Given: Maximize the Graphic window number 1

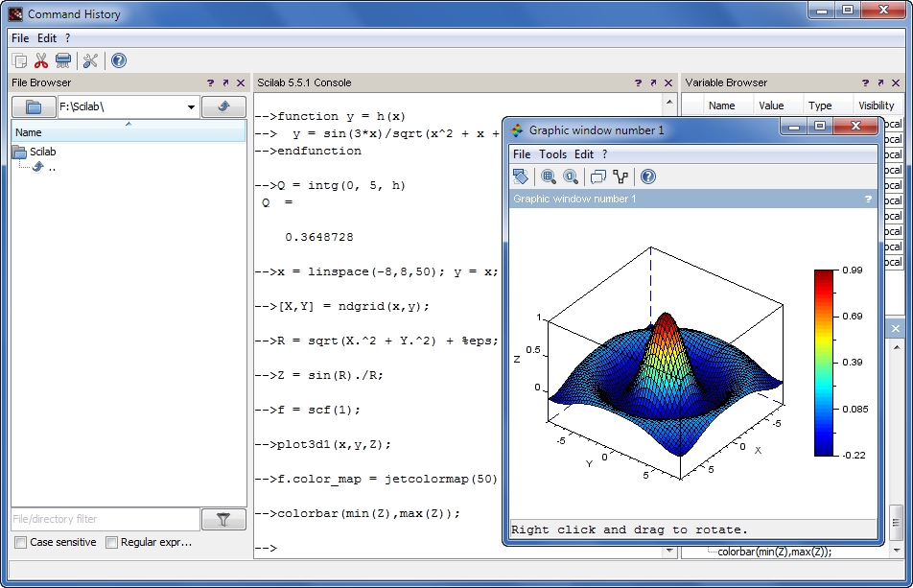Looking at the screenshot, I should click(x=820, y=127).
